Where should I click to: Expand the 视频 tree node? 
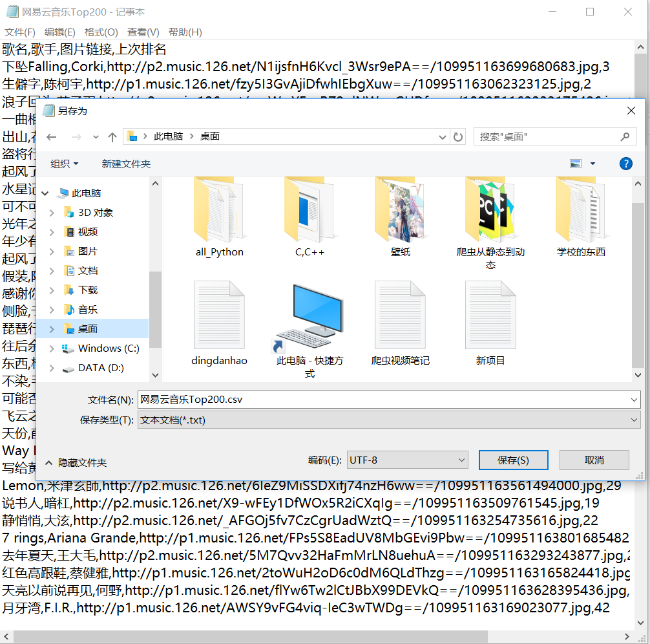[52, 232]
